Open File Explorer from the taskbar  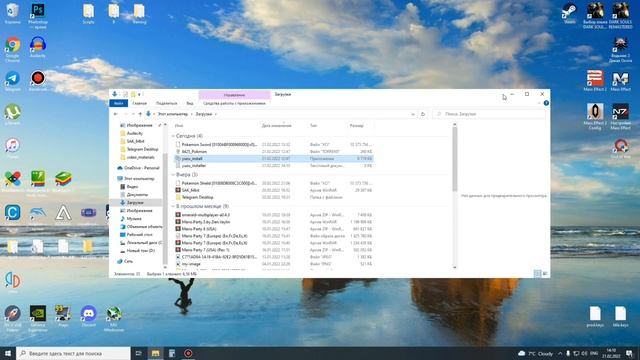pyautogui.click(x=156, y=353)
